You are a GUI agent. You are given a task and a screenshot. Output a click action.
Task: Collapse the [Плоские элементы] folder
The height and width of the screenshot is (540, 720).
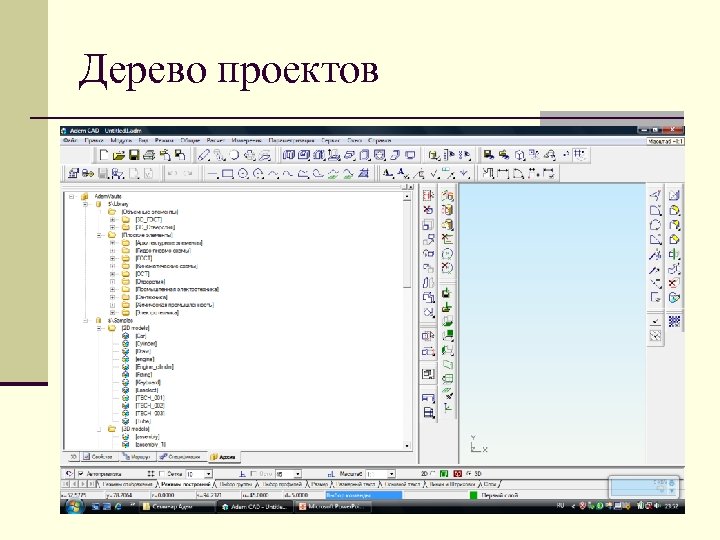99,235
